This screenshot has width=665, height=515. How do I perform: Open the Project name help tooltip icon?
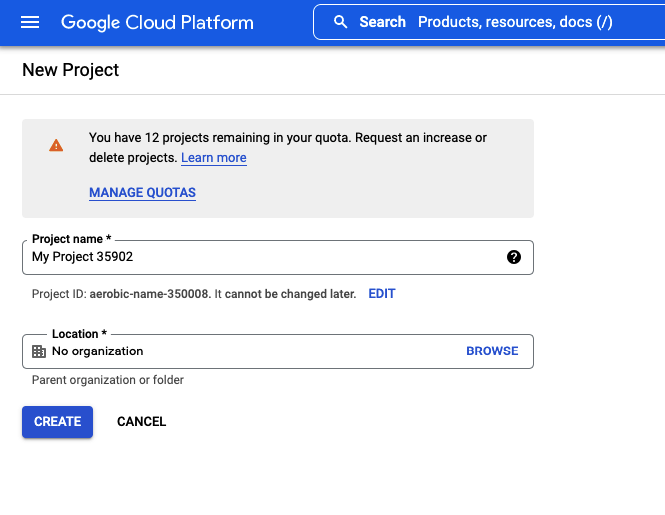[x=514, y=257]
